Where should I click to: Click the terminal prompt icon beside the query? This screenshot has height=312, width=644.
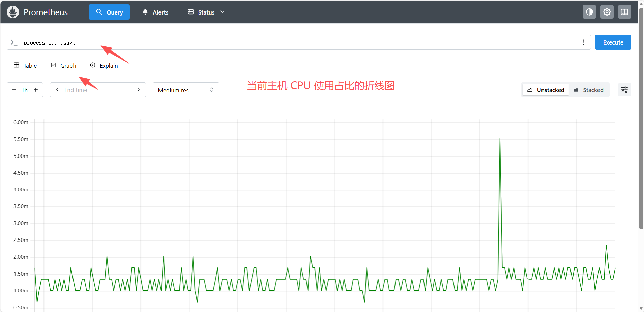pyautogui.click(x=14, y=42)
